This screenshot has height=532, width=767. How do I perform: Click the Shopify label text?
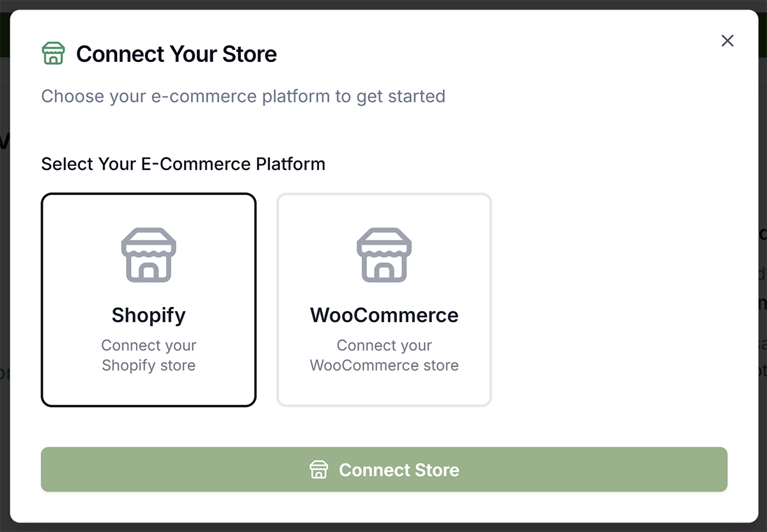click(x=148, y=315)
